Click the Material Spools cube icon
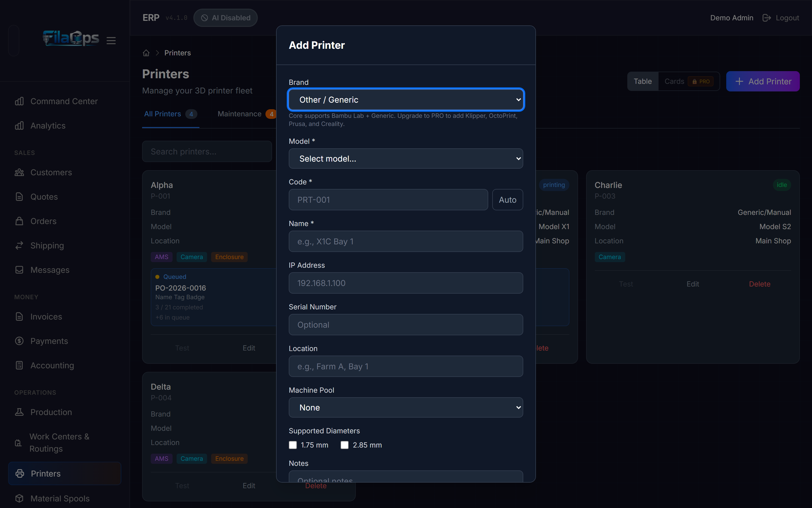 coord(20,498)
